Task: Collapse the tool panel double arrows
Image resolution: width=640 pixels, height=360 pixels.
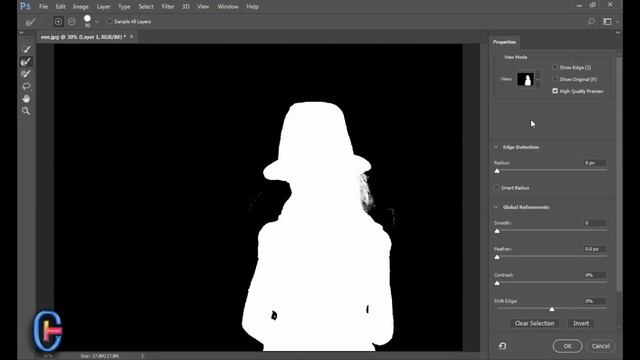Action: 22,33
